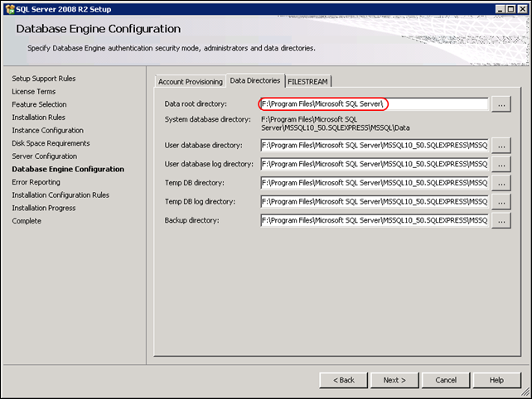The width and height of the screenshot is (532, 399).
Task: Click Installation Rules step
Action: pos(39,118)
